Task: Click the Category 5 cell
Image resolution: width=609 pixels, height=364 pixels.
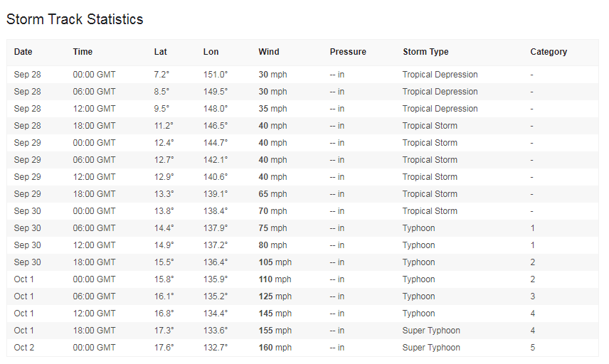Action: [x=533, y=348]
